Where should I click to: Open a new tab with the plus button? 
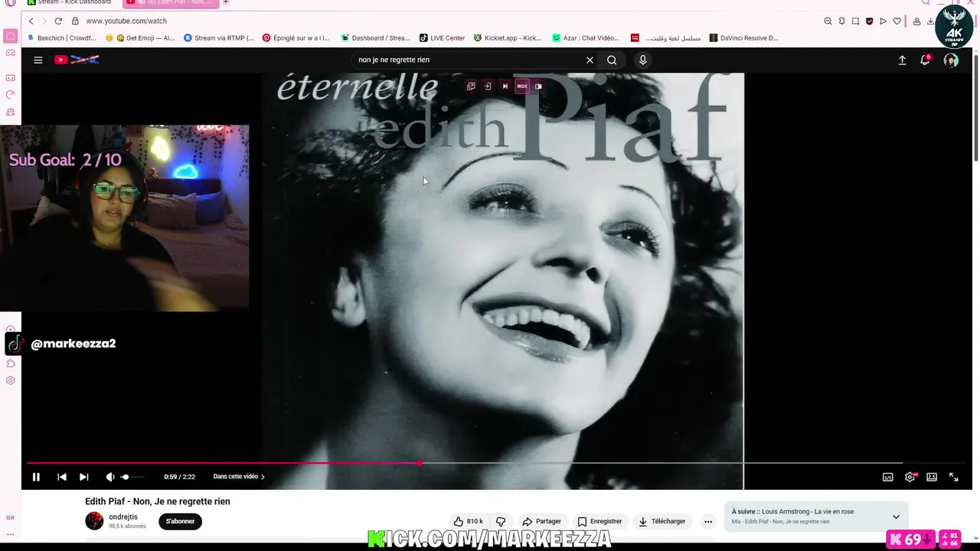tap(226, 2)
